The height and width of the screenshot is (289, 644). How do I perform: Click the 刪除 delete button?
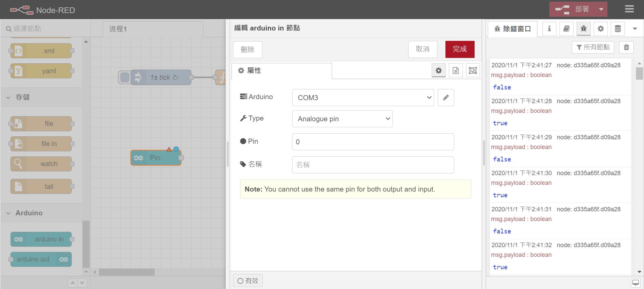pos(248,50)
